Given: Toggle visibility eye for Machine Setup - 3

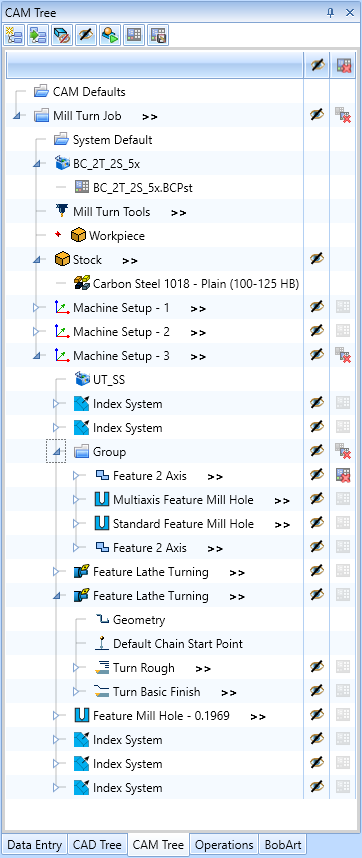Looking at the screenshot, I should (x=317, y=356).
